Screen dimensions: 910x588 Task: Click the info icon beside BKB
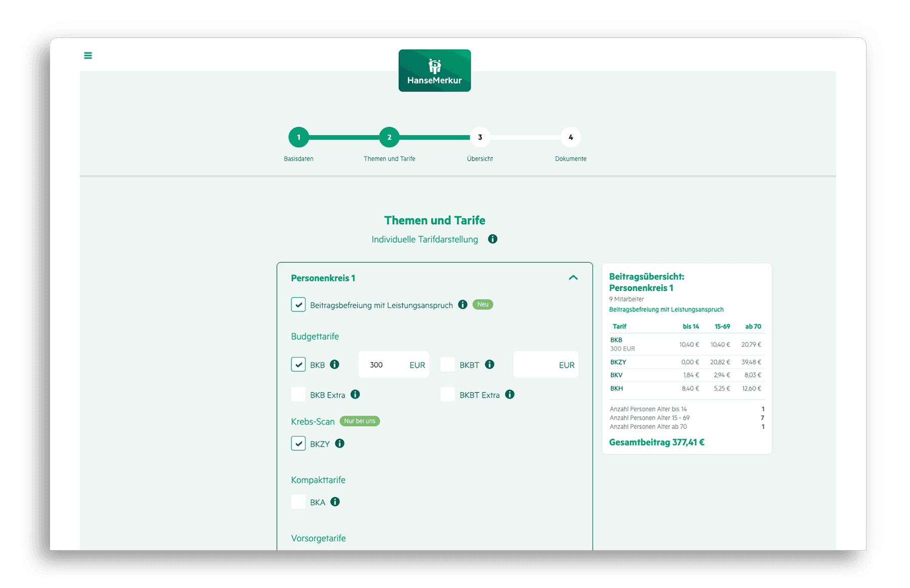[335, 365]
